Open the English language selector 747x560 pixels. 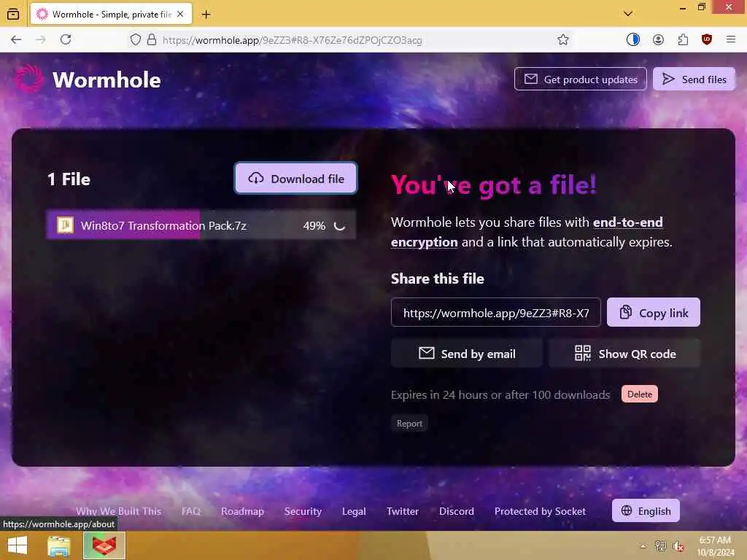(646, 510)
